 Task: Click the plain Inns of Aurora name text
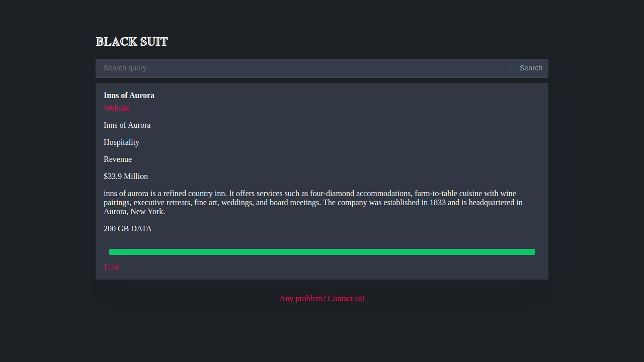pyautogui.click(x=127, y=125)
